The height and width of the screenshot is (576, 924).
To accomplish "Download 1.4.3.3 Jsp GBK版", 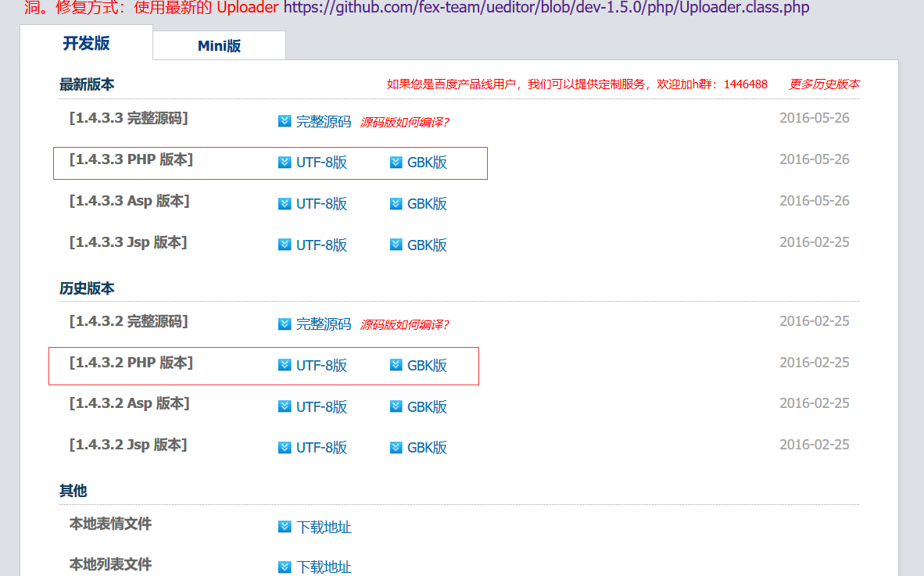I will tap(428, 245).
